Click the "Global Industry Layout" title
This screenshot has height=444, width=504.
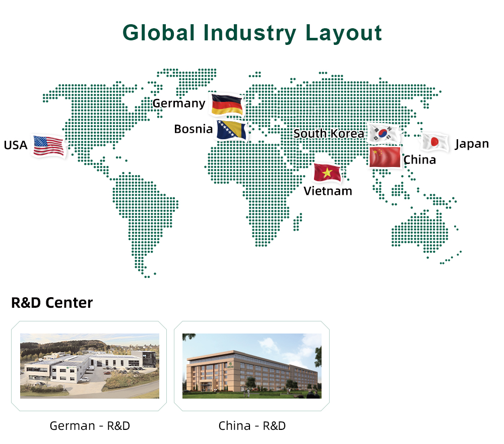tap(252, 33)
